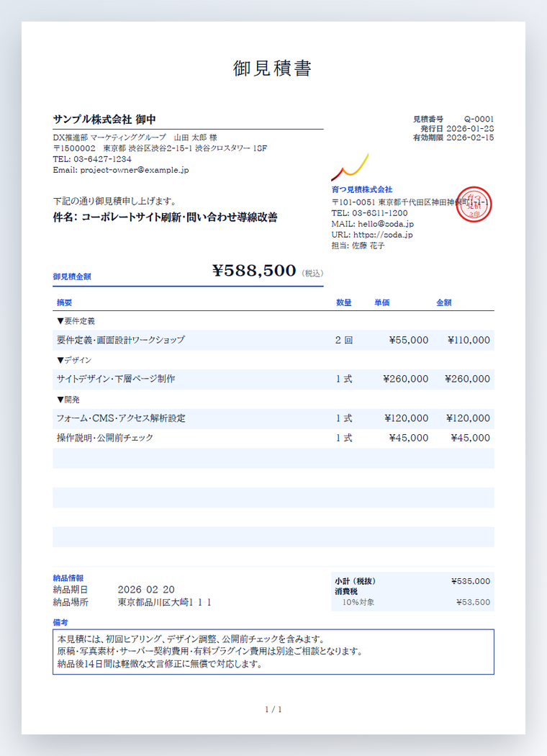Screen dimensions: 547x756
Task: Click the 操作説明·公開前チェック item
Action: pos(105,438)
